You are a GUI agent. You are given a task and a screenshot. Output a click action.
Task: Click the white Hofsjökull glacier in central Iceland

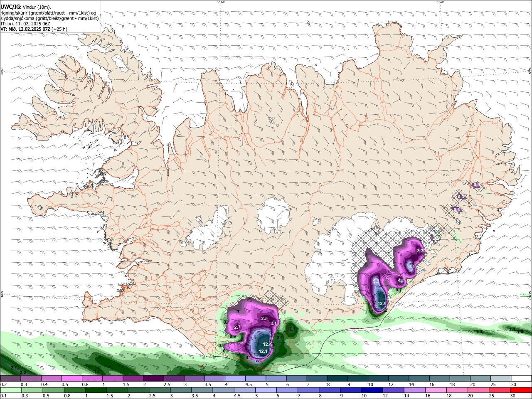273,215
